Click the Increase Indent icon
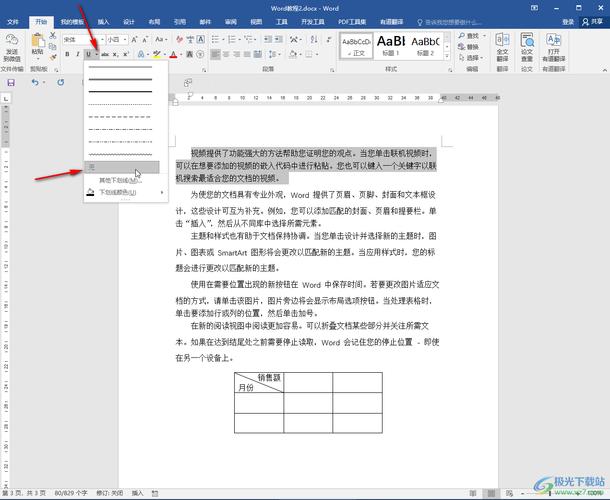 point(279,40)
